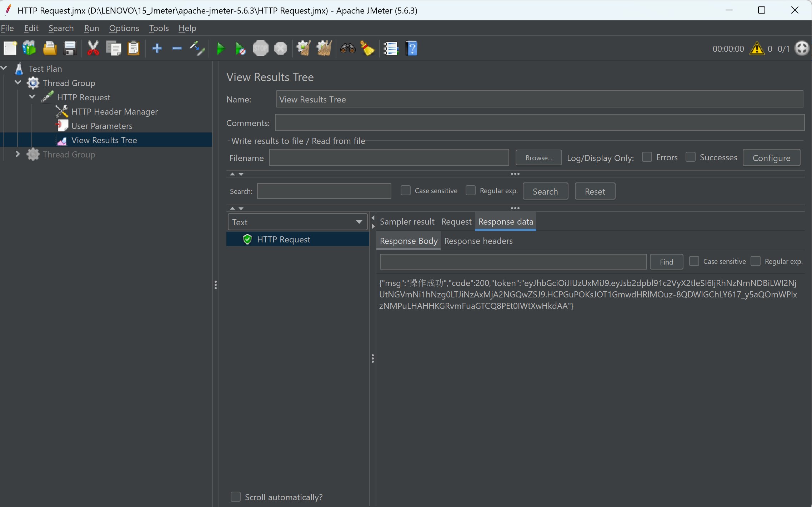Click the Open file folder icon
This screenshot has width=812, height=507.
[x=50, y=48]
